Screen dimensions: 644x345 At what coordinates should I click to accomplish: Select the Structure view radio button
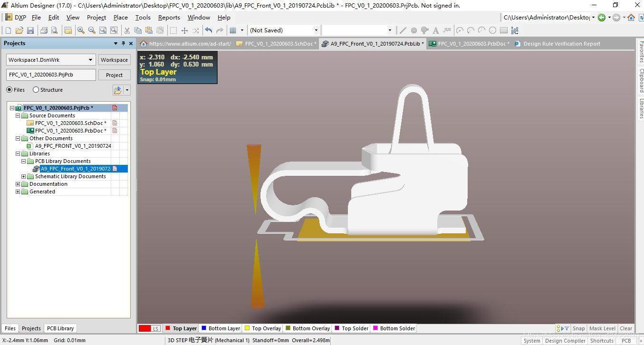[36, 90]
